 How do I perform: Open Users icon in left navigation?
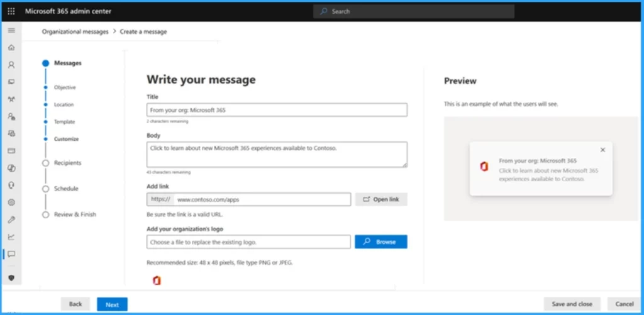(11, 65)
